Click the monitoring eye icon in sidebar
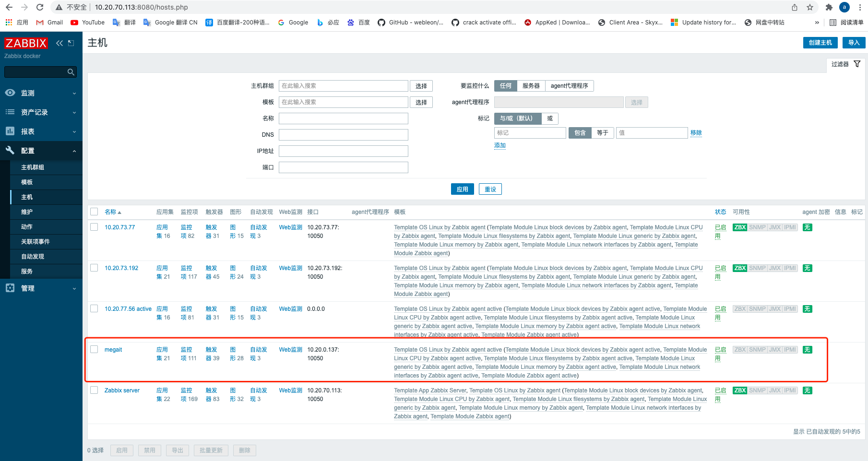Viewport: 868px width, 461px height. click(10, 93)
